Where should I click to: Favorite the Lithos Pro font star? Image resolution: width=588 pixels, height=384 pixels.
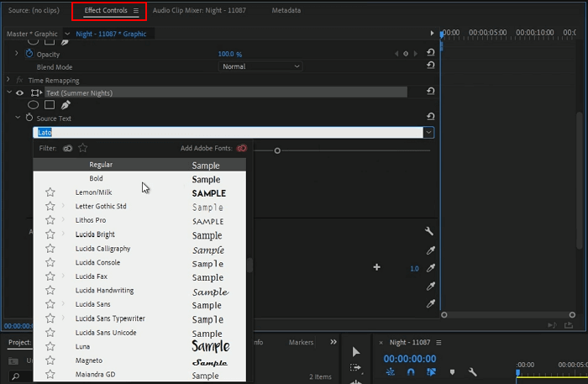50,220
